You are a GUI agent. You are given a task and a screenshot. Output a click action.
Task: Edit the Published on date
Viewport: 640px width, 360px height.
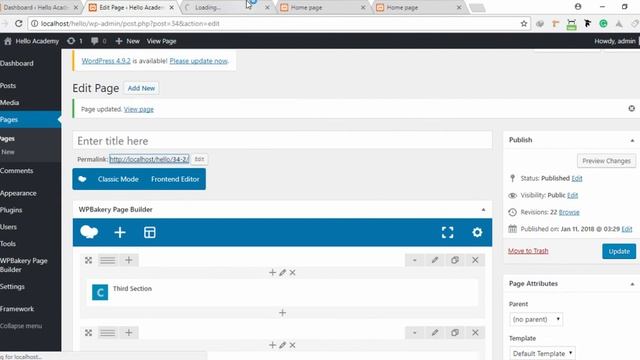(x=627, y=229)
